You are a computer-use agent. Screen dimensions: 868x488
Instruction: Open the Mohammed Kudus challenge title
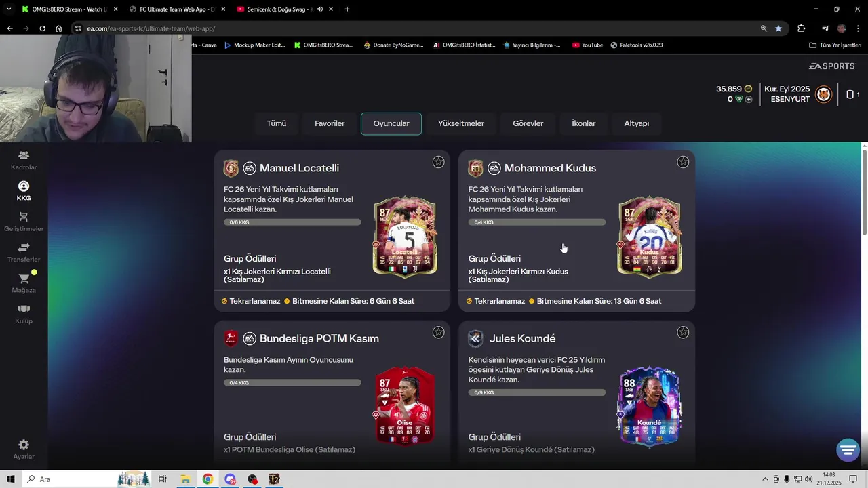[550, 168]
